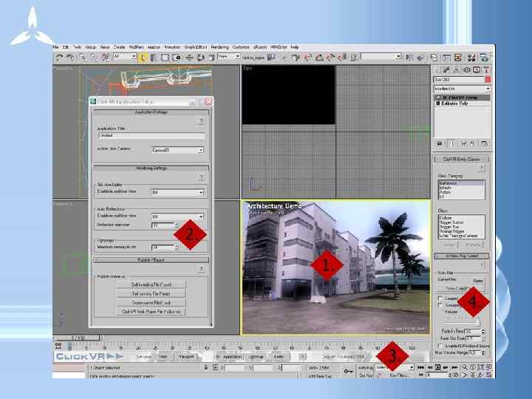Open the Curve Editor icon
532x399 pixels.
446,58
